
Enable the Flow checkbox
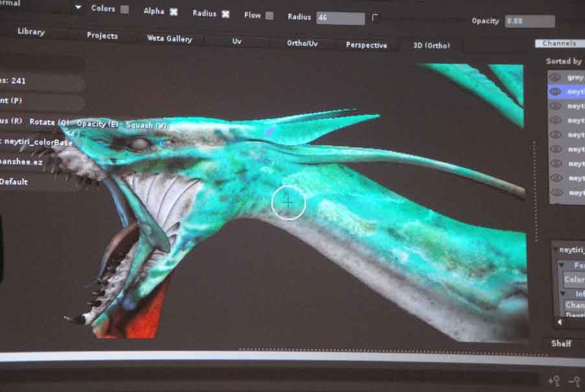[x=270, y=16]
